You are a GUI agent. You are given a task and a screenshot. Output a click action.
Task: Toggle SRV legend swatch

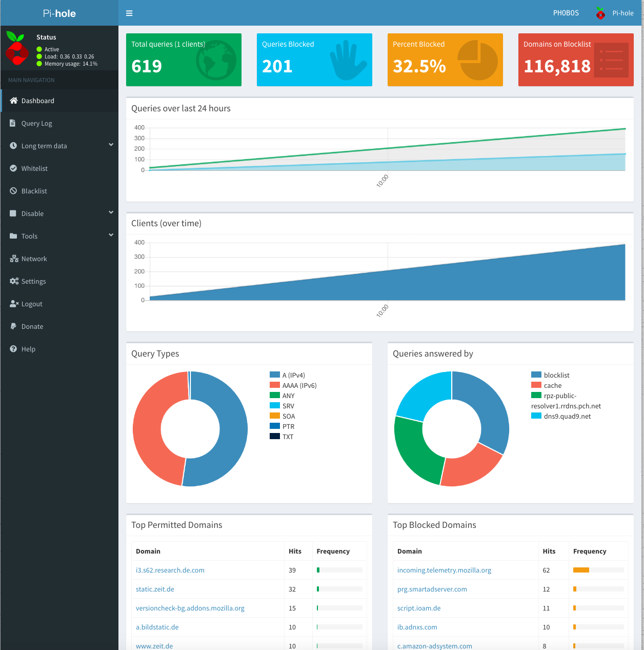(x=275, y=406)
